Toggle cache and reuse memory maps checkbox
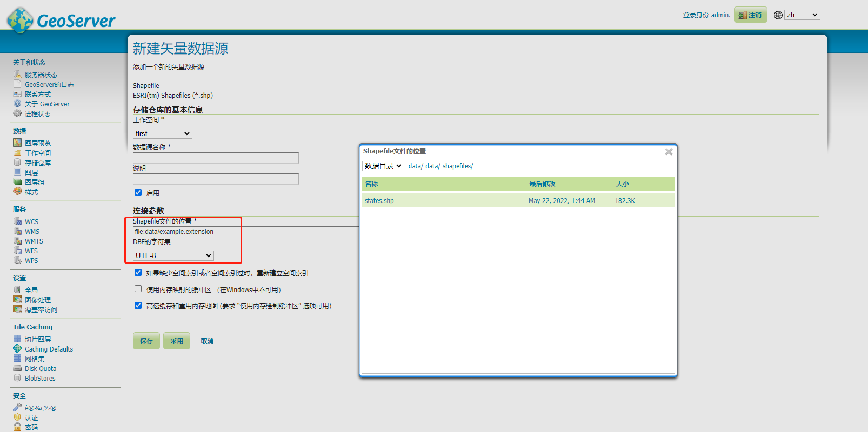Viewport: 868px width, 432px height. tap(138, 305)
